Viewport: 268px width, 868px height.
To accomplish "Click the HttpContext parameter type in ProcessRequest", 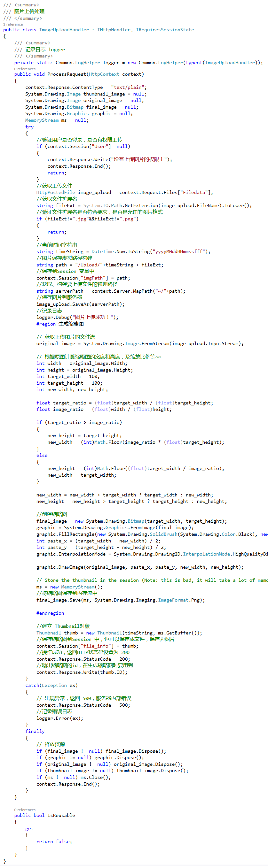I will pyautogui.click(x=104, y=74).
